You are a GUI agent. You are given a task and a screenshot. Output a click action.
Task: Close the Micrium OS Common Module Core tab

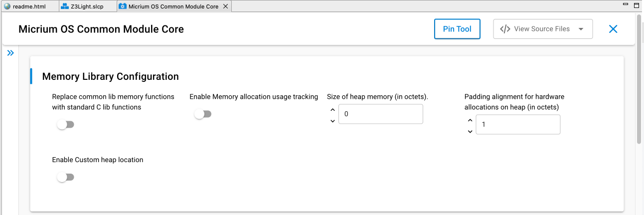[x=225, y=6]
